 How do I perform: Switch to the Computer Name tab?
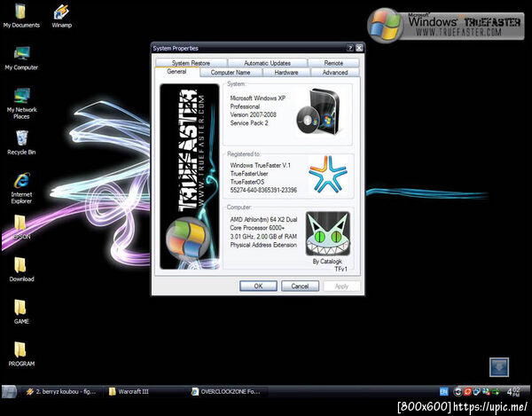[231, 72]
